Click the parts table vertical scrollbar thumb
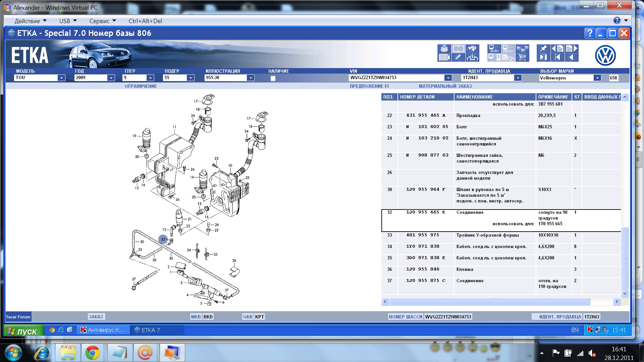Image resolution: width=644 pixels, height=362 pixels. tap(625, 258)
